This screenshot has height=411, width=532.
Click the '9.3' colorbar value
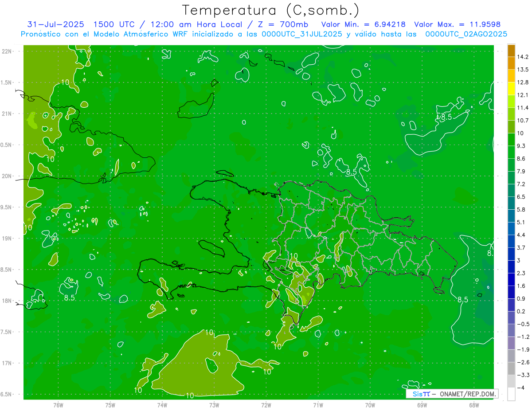[x=521, y=146]
